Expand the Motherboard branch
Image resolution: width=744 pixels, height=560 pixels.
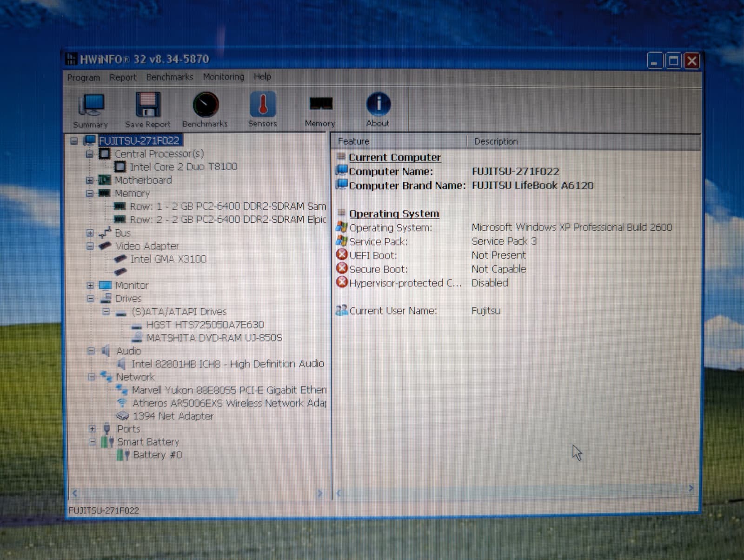tap(90, 180)
